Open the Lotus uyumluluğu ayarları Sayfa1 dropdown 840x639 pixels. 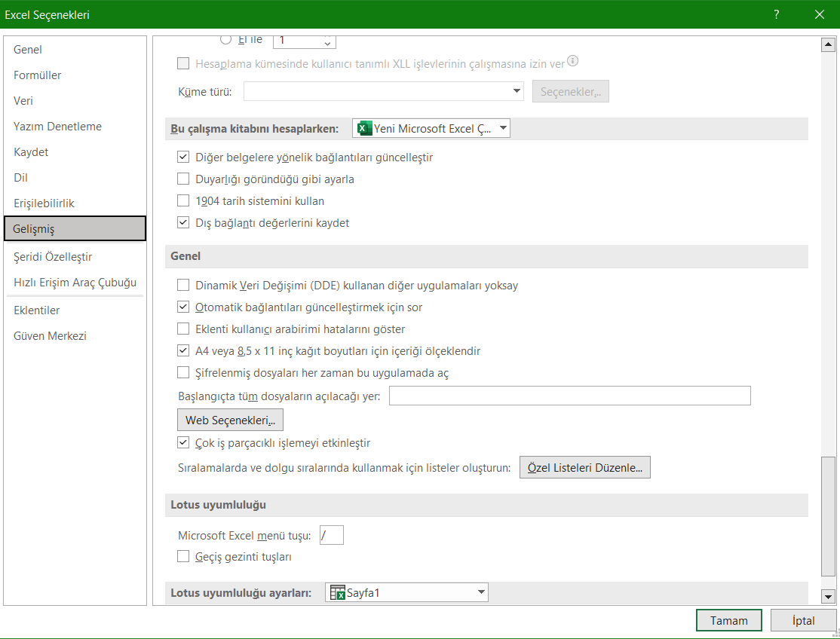point(406,592)
